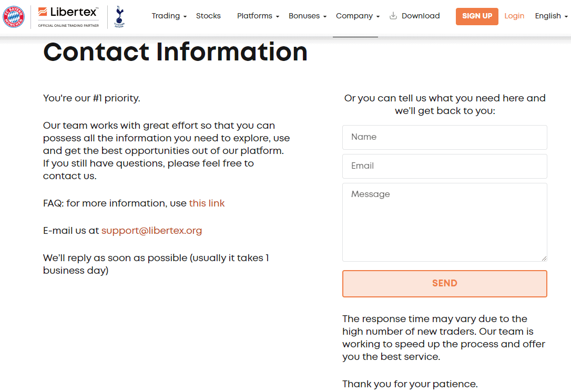Open the Bonuses dropdown
This screenshot has height=392, width=571.
[x=308, y=16]
